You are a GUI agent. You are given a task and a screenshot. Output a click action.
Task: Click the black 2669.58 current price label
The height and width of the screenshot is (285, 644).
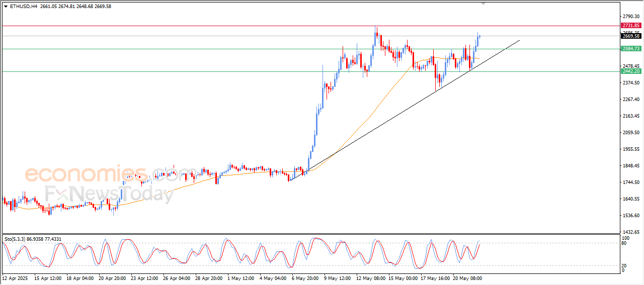tap(631, 36)
